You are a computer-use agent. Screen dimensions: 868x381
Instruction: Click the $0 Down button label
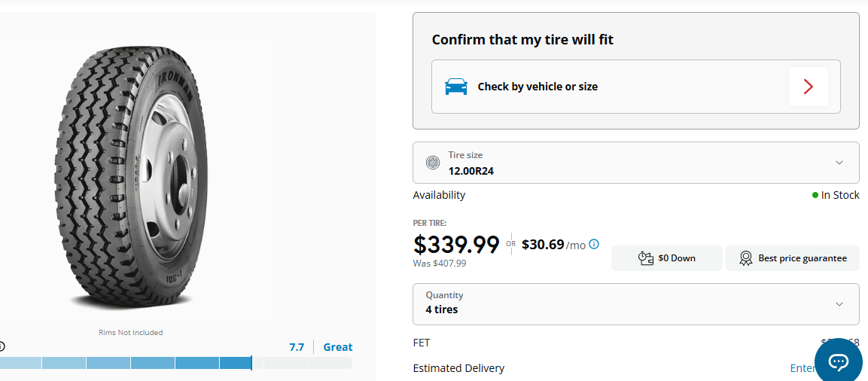pyautogui.click(x=677, y=258)
